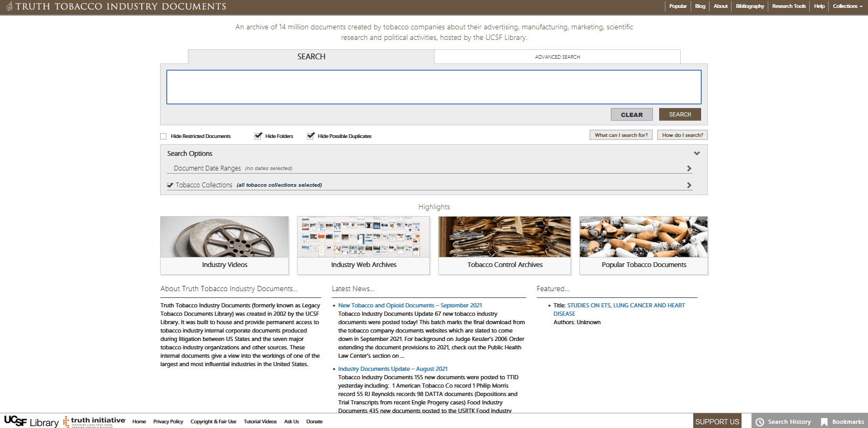Viewport: 868px width, 428px height.
Task: Open the Privacy Policy footer link
Action: tap(168, 422)
